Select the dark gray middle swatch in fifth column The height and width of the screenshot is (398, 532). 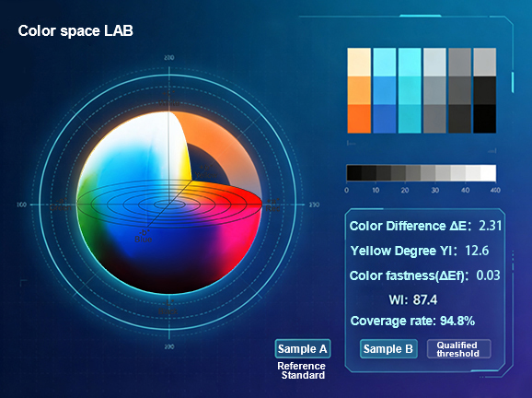click(x=459, y=90)
